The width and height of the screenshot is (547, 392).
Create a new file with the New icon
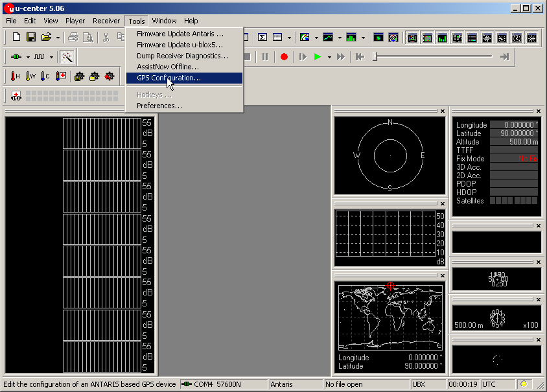[16, 37]
